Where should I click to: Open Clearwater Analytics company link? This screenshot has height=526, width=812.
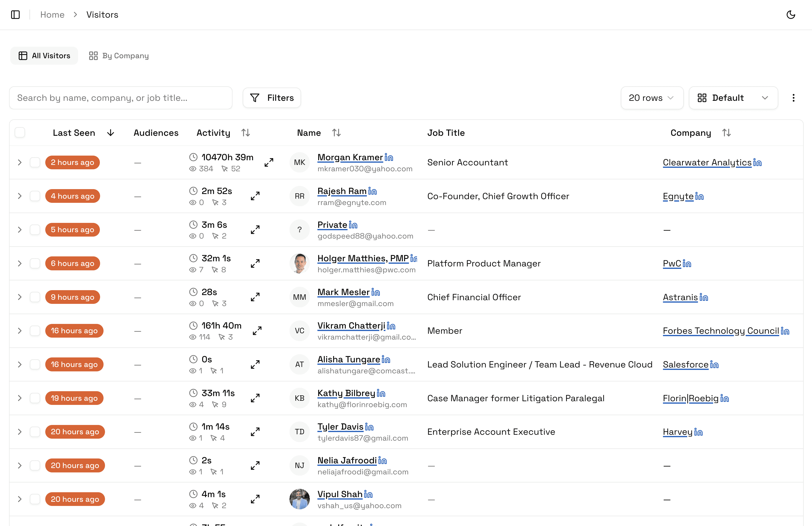707,162
